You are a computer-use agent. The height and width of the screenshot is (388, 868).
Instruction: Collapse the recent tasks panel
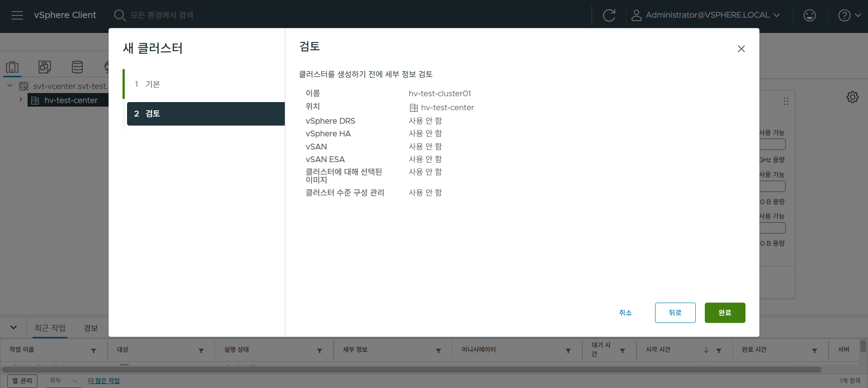[x=14, y=327]
